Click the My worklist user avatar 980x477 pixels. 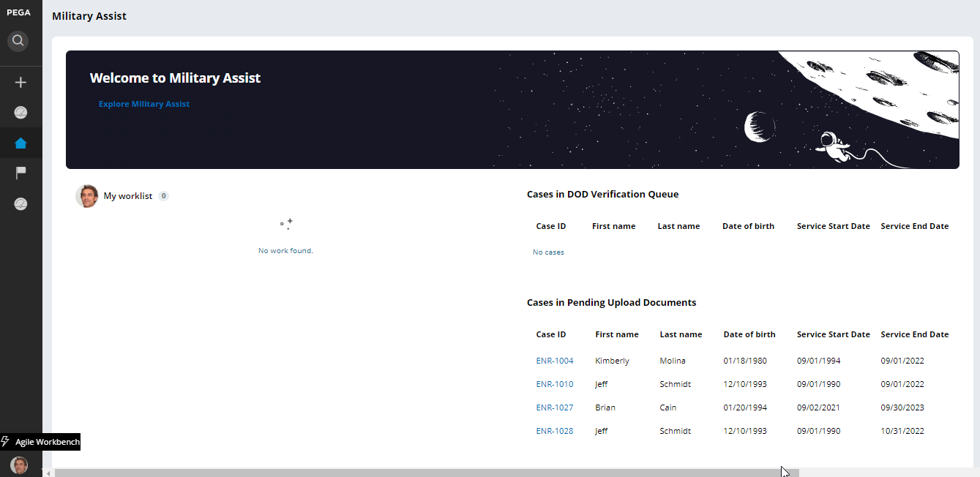tap(87, 196)
